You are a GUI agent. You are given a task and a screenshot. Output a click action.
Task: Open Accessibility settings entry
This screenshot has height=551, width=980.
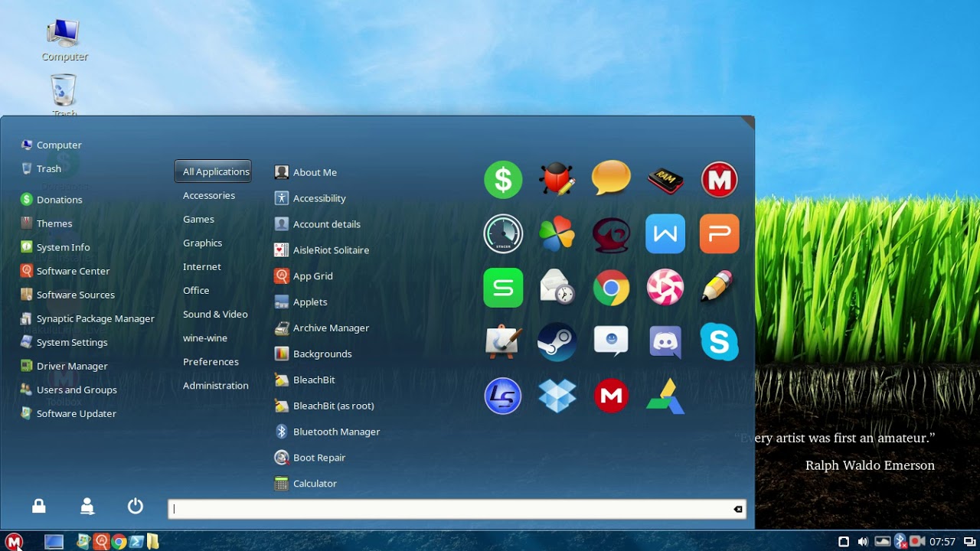click(x=310, y=198)
